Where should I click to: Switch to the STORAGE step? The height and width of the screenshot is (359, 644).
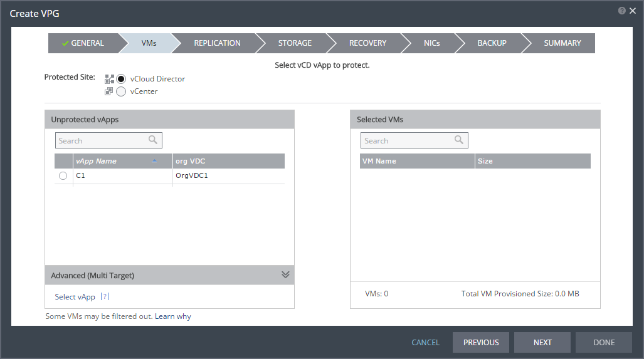click(x=295, y=43)
